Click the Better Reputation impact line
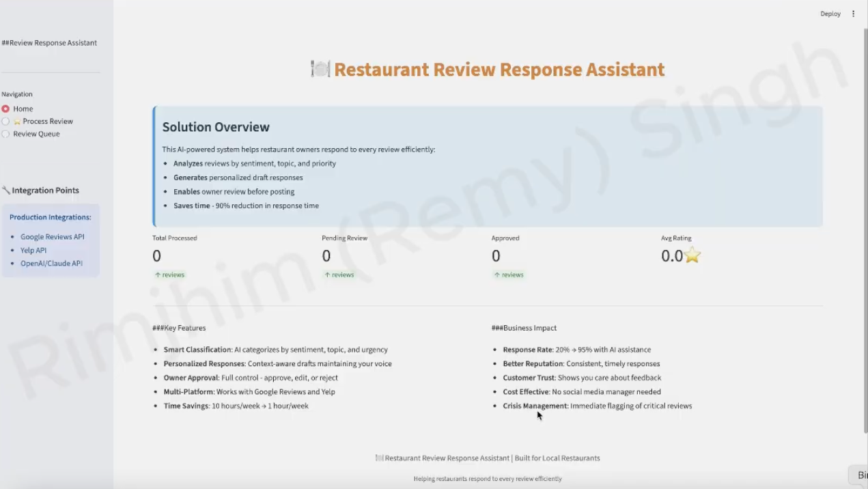Screen dimensions: 868x489 tap(581, 364)
